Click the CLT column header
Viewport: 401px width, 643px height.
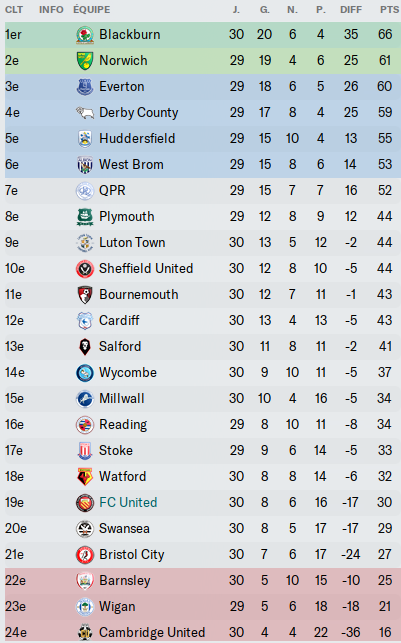point(14,9)
